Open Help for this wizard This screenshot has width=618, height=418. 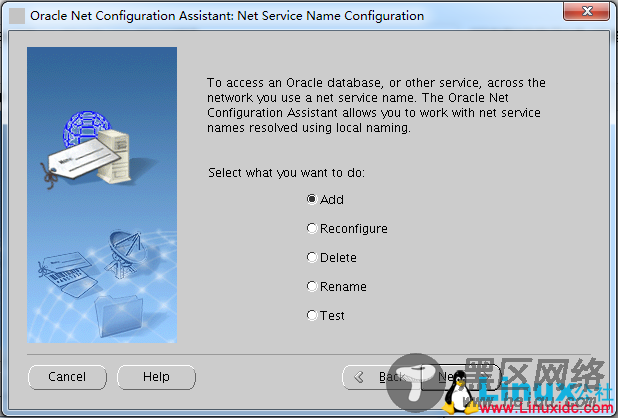pyautogui.click(x=156, y=377)
